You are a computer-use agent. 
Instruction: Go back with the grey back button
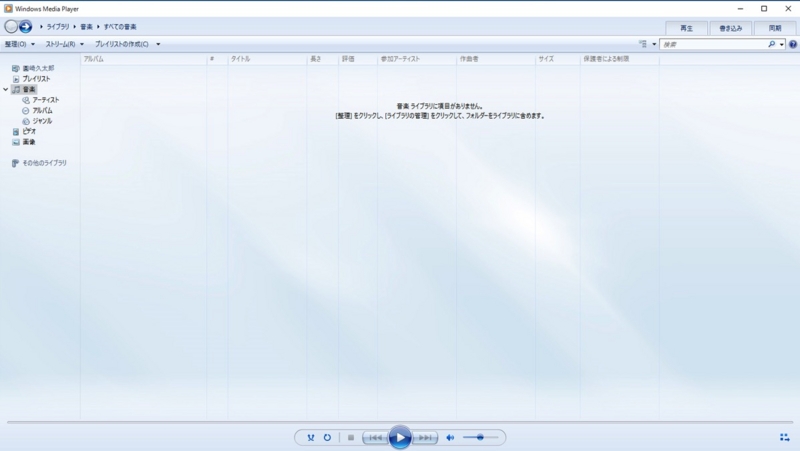pyautogui.click(x=11, y=27)
